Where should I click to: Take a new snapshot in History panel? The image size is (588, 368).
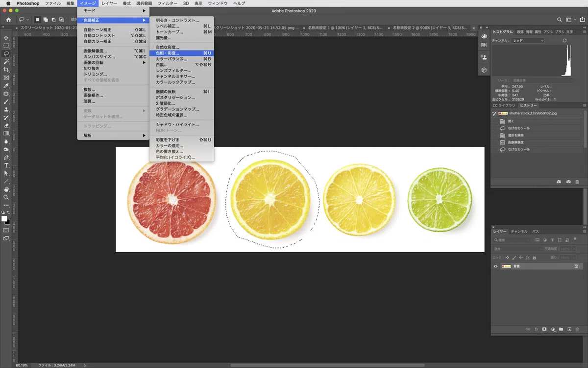[x=568, y=182]
